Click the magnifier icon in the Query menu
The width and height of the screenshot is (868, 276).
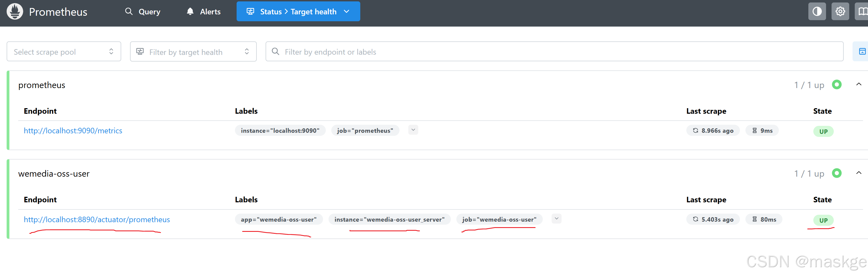point(129,12)
